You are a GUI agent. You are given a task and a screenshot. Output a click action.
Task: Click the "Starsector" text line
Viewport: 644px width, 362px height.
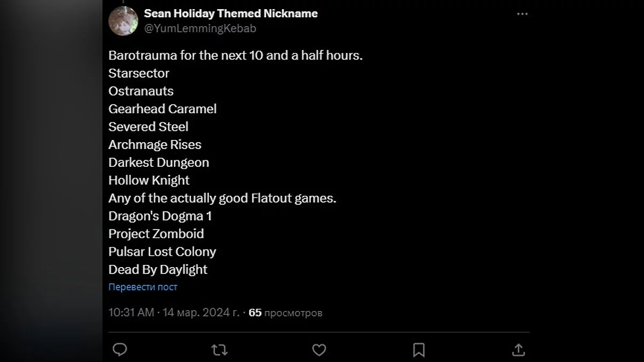point(139,73)
